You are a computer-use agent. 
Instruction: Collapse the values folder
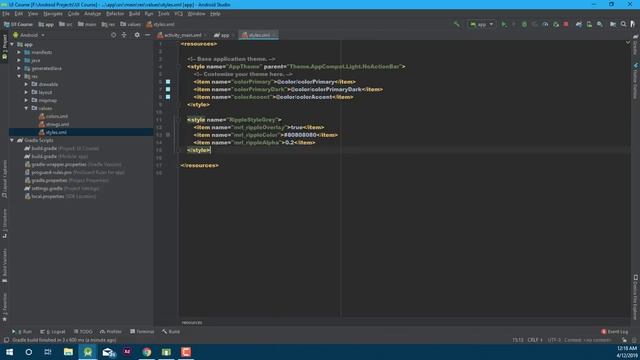tap(27, 108)
